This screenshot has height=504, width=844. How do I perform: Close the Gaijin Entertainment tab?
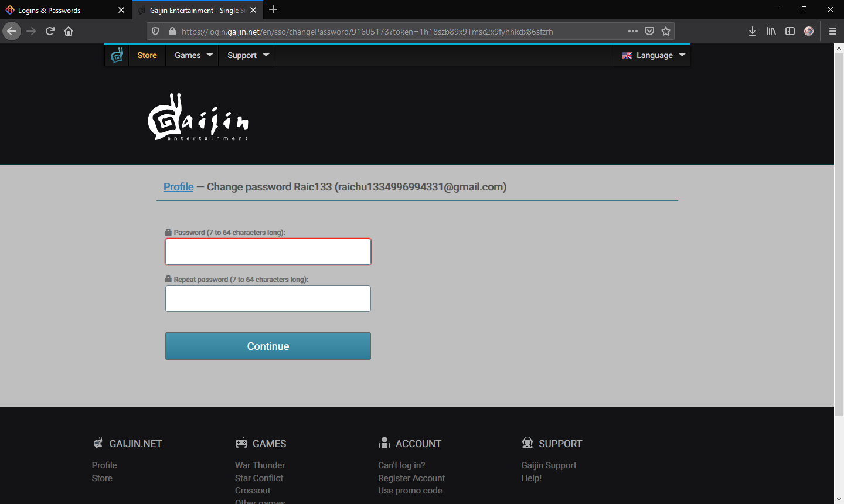(253, 10)
